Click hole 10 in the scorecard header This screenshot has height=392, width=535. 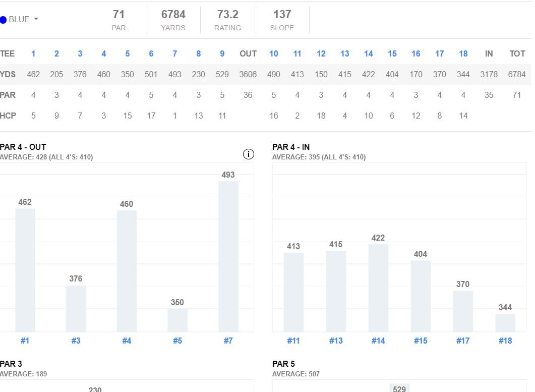[273, 54]
